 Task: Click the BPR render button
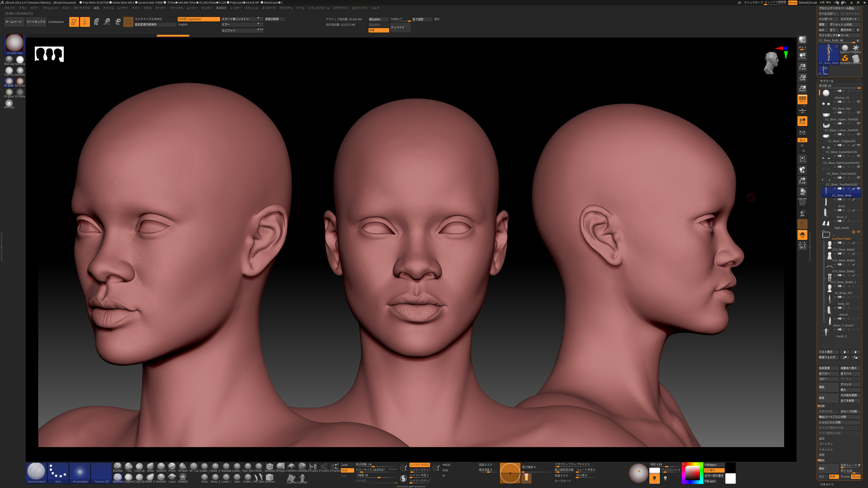tap(802, 40)
